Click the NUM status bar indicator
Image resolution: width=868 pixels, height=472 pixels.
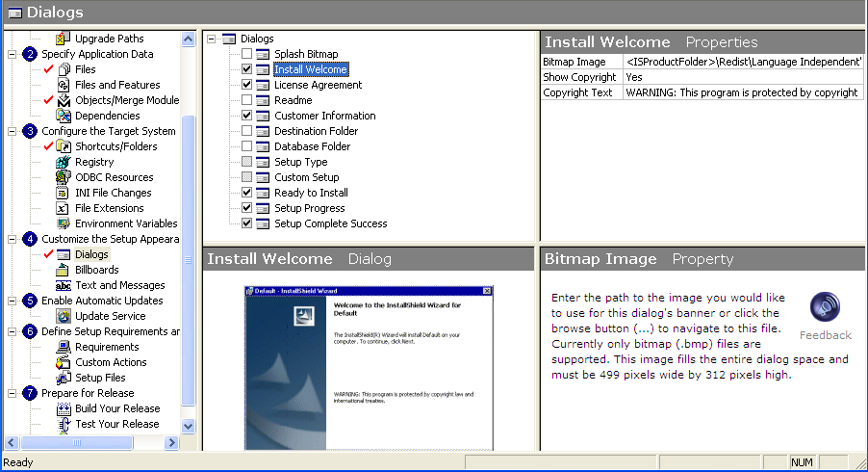802,462
